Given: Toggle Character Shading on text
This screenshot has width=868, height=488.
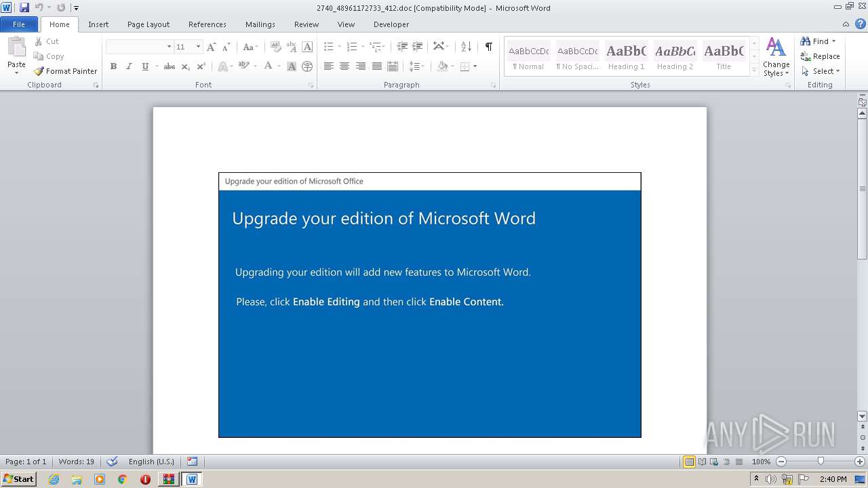Looking at the screenshot, I should click(292, 66).
